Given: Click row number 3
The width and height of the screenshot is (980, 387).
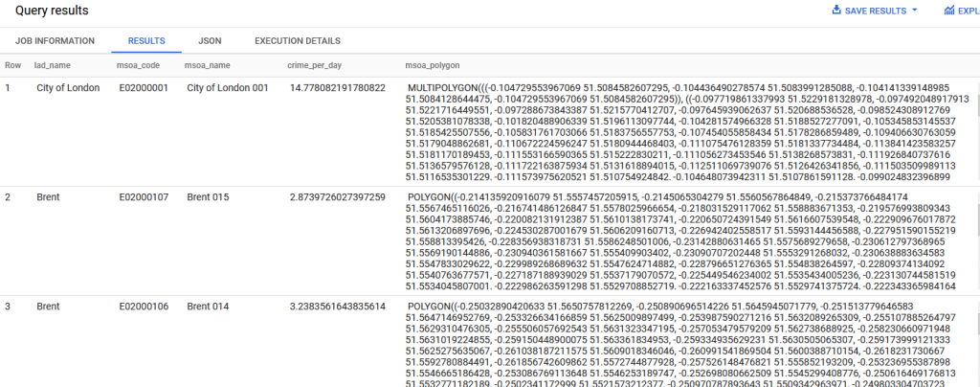Looking at the screenshot, I should pyautogui.click(x=8, y=307).
